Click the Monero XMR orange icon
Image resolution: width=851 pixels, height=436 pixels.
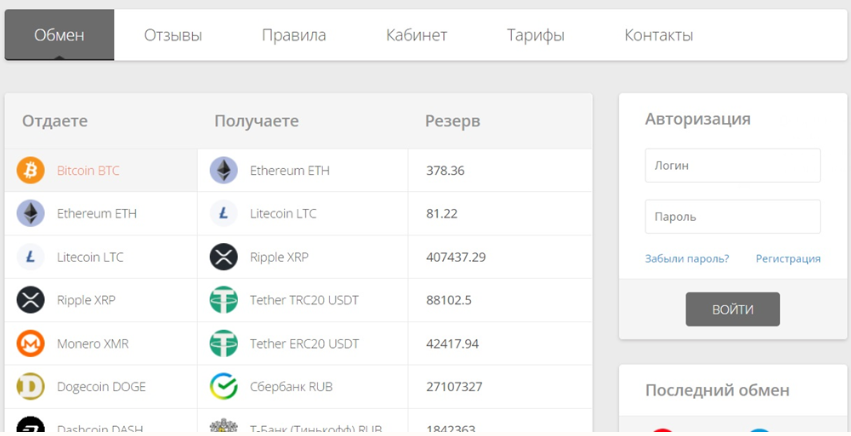(31, 344)
